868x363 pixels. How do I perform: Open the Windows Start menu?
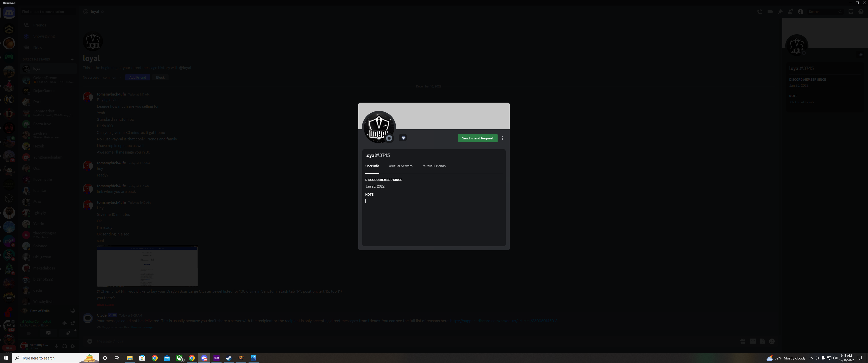(6, 358)
